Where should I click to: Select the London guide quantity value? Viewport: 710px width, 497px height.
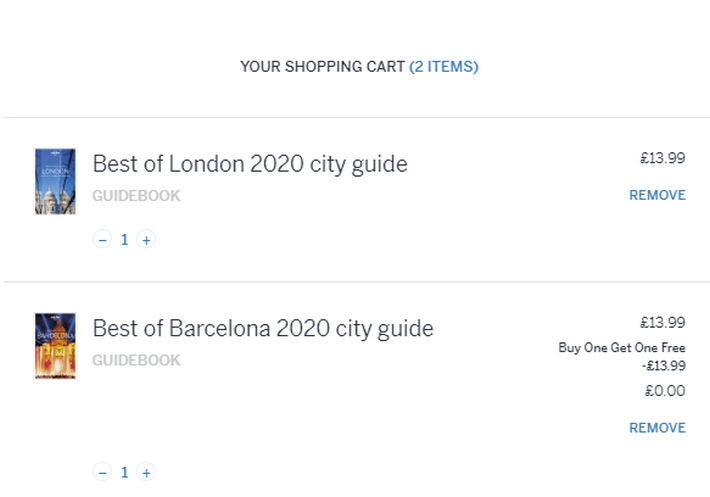124,240
